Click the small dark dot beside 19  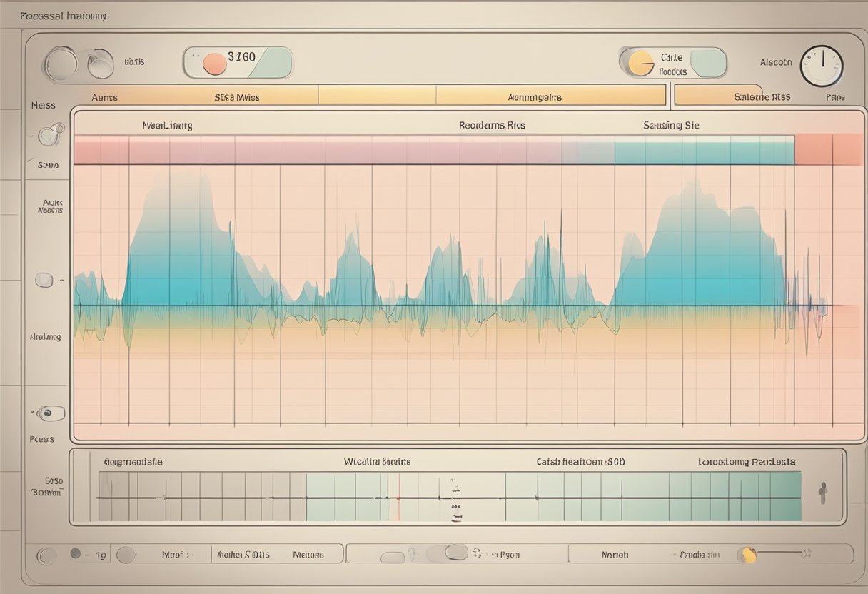coord(76,553)
